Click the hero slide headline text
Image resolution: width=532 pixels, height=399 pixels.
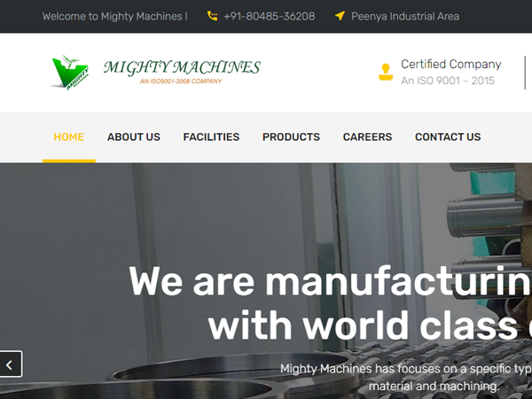(x=330, y=303)
